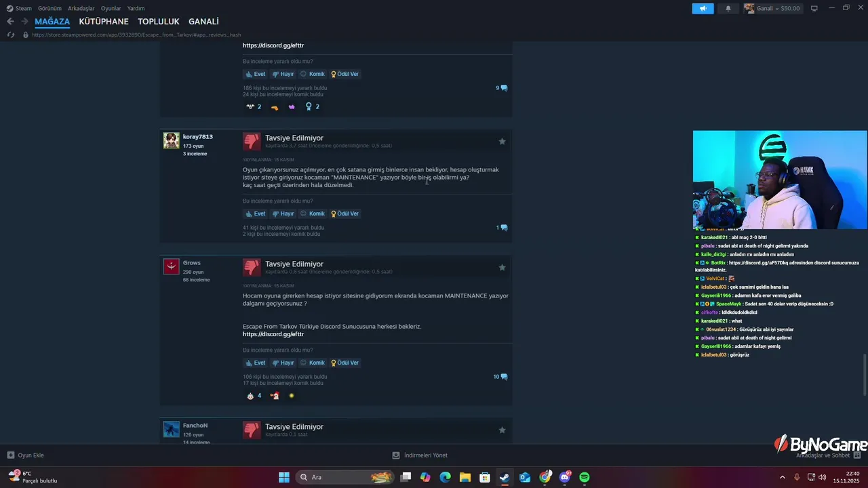Vote Evet on Grows' review
Screen dimensions: 868x488
point(255,363)
